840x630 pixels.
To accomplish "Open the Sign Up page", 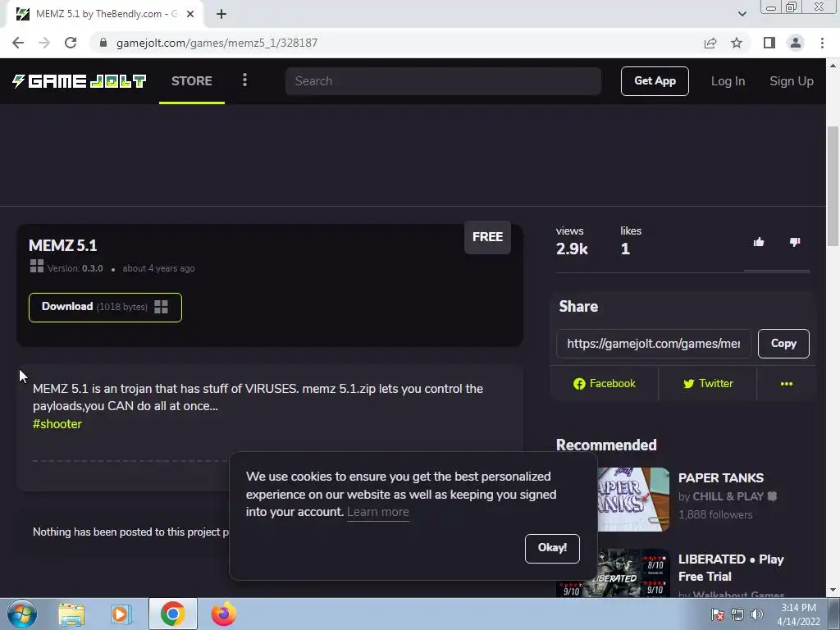I will (x=792, y=81).
